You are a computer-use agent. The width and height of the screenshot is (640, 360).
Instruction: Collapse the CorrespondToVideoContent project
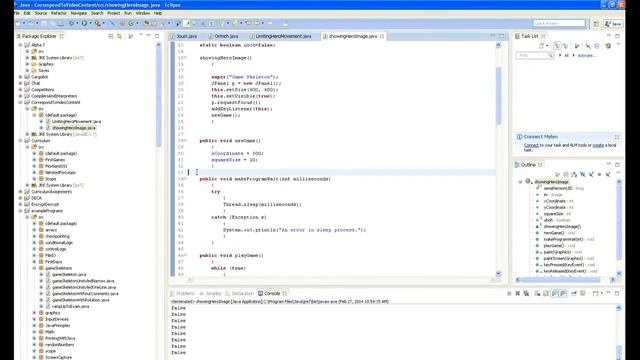(x=20, y=102)
